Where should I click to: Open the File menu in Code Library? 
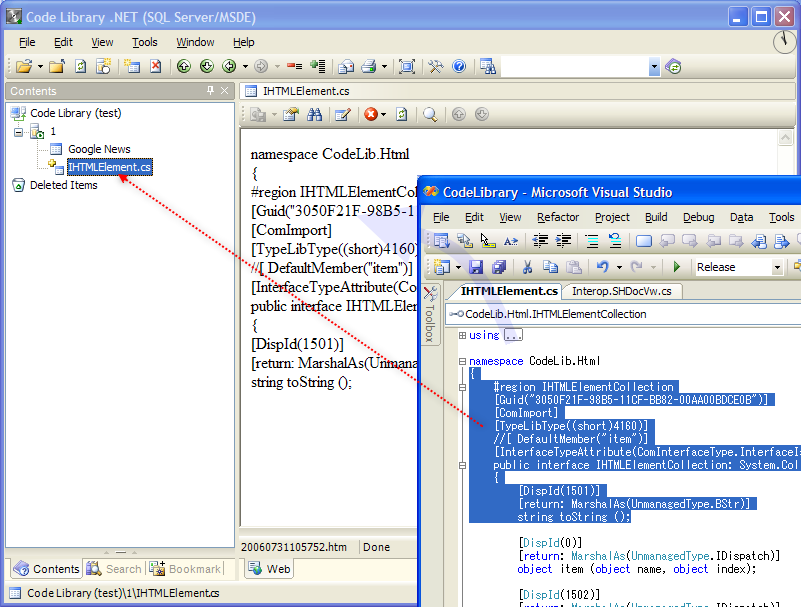(27, 42)
